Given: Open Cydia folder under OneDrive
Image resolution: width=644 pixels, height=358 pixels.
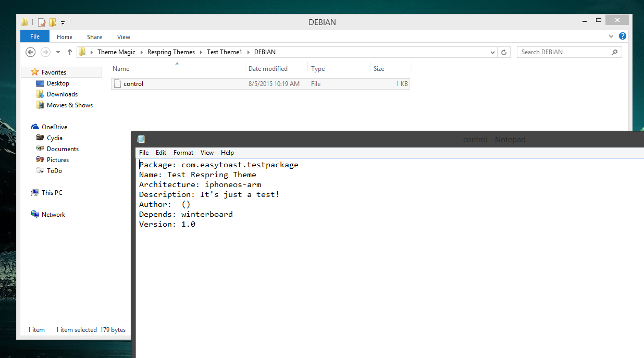Looking at the screenshot, I should tap(55, 138).
